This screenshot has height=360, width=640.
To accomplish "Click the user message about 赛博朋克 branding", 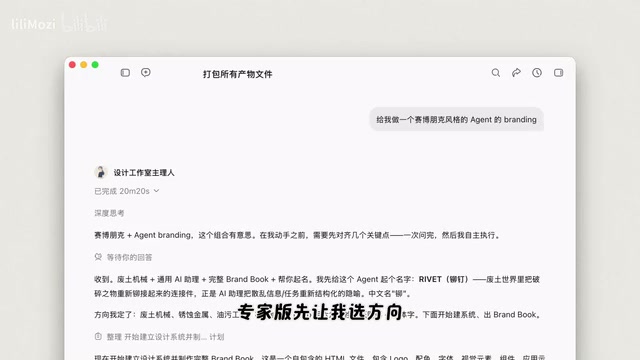I will (x=456, y=120).
